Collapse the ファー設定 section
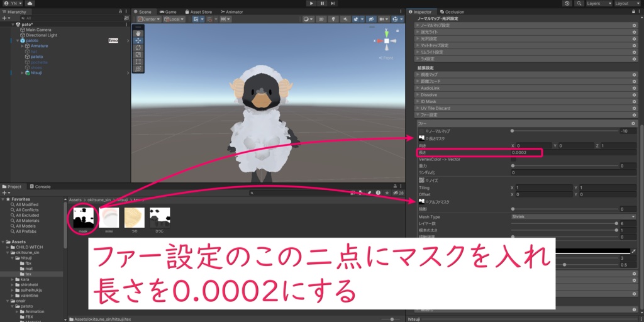Viewport: 644px width, 322px height. 526,115
